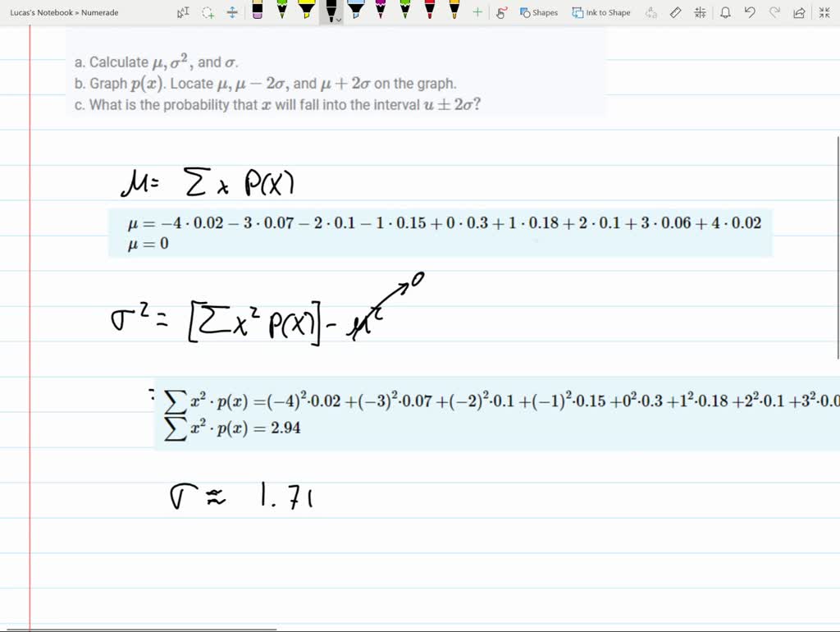Expand the blue highlighter settings

coord(357,12)
